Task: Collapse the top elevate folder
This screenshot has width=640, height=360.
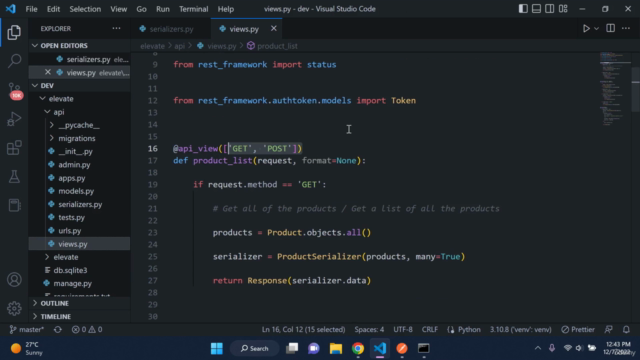Action: click(80, 99)
